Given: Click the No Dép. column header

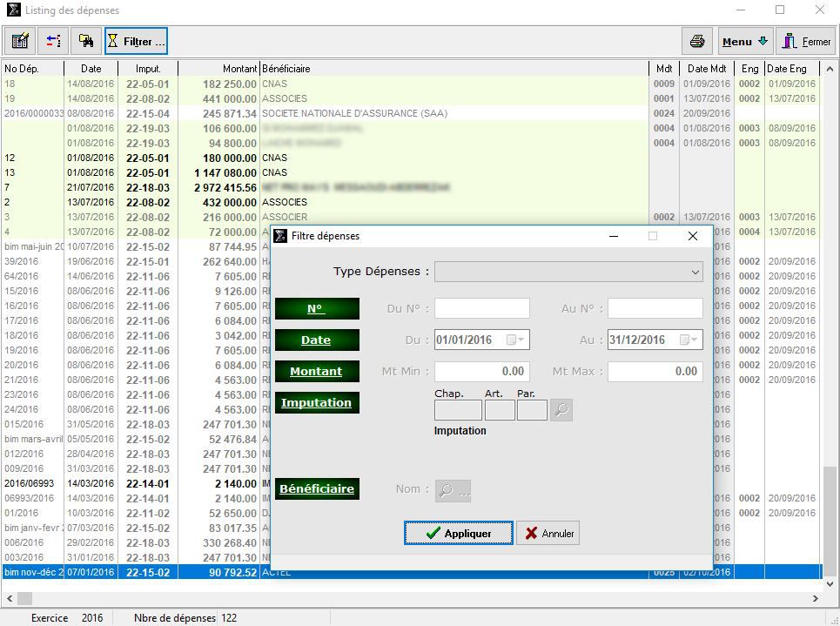Looking at the screenshot, I should tap(33, 69).
